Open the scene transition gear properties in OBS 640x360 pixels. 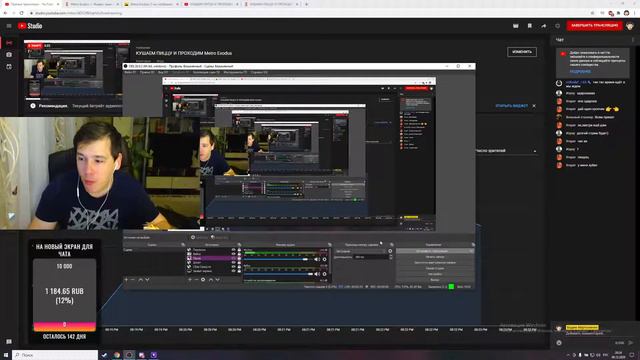[x=390, y=251]
